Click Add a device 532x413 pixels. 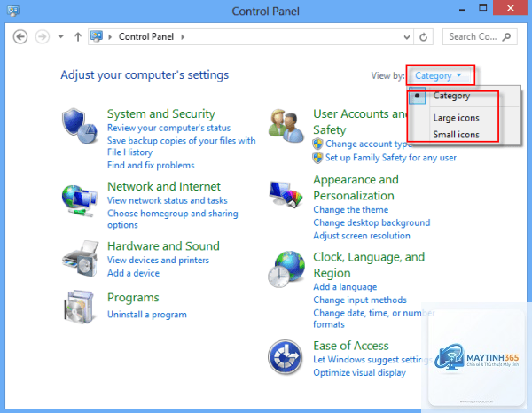tap(133, 273)
